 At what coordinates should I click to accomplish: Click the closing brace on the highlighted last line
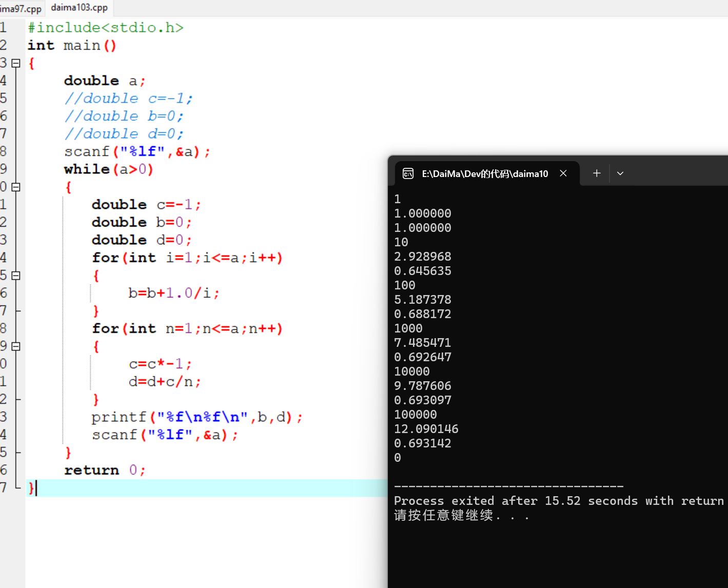[x=31, y=488]
